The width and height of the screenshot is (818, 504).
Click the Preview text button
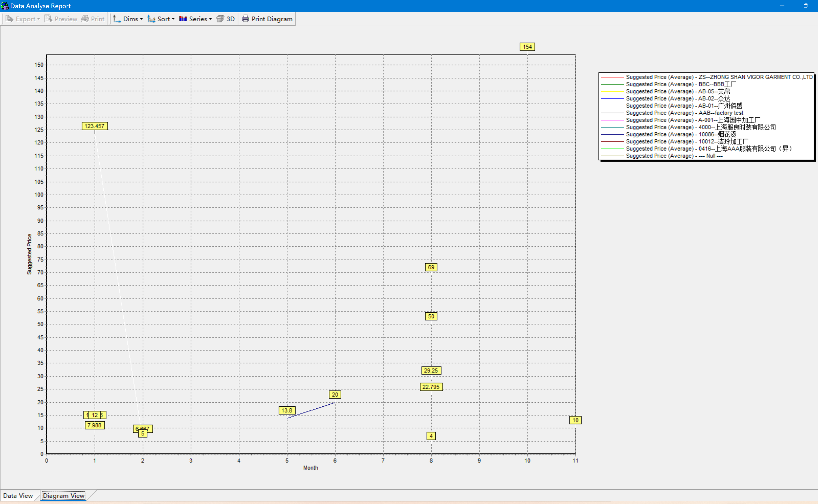(x=66, y=19)
